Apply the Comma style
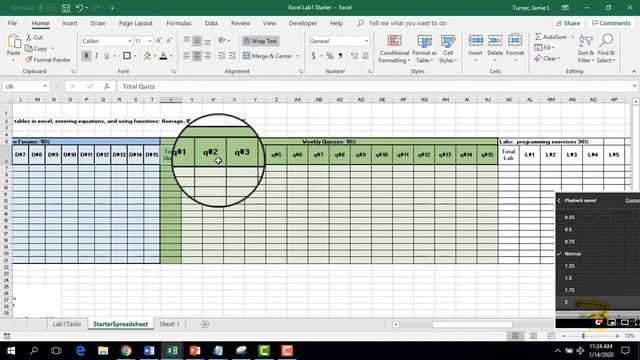The width and height of the screenshot is (640, 360). pos(340,56)
